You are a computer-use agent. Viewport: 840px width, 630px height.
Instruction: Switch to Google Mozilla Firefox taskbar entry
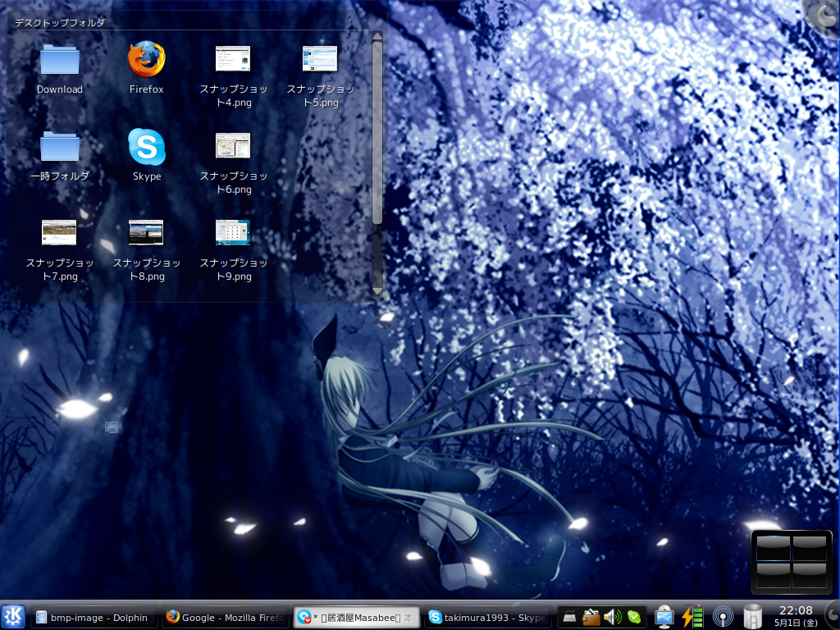(x=226, y=618)
